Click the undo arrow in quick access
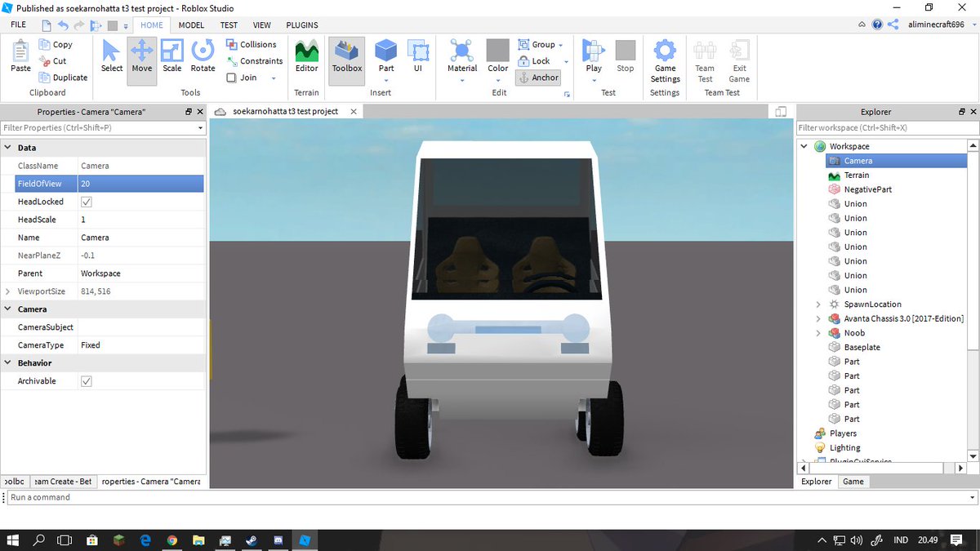Screen dimensions: 980x551 63,25
